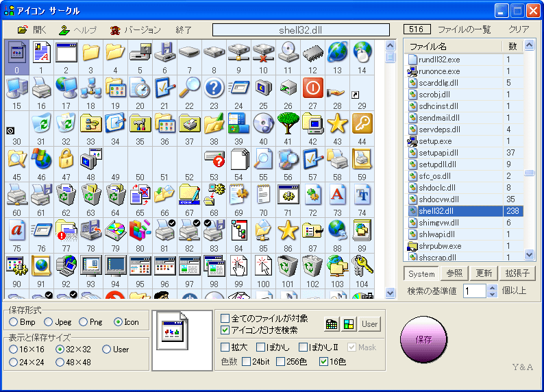Click the round 保存 save button
Screen dimensions: 544x392
pos(423,339)
